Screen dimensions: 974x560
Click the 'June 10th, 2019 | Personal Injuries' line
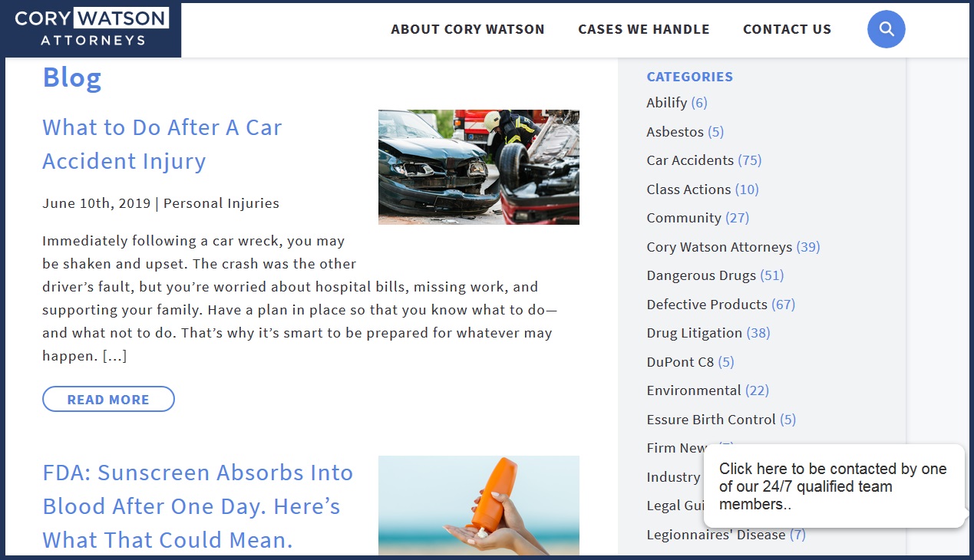coord(160,203)
